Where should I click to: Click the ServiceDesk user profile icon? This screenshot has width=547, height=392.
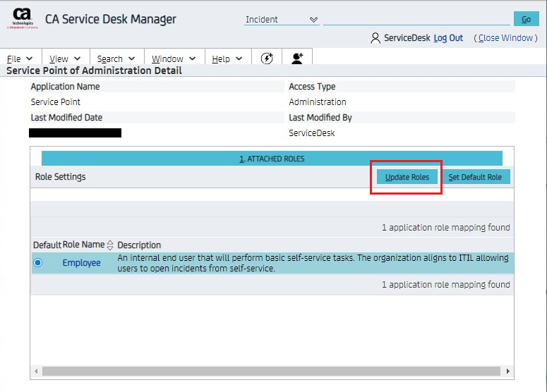(x=375, y=38)
